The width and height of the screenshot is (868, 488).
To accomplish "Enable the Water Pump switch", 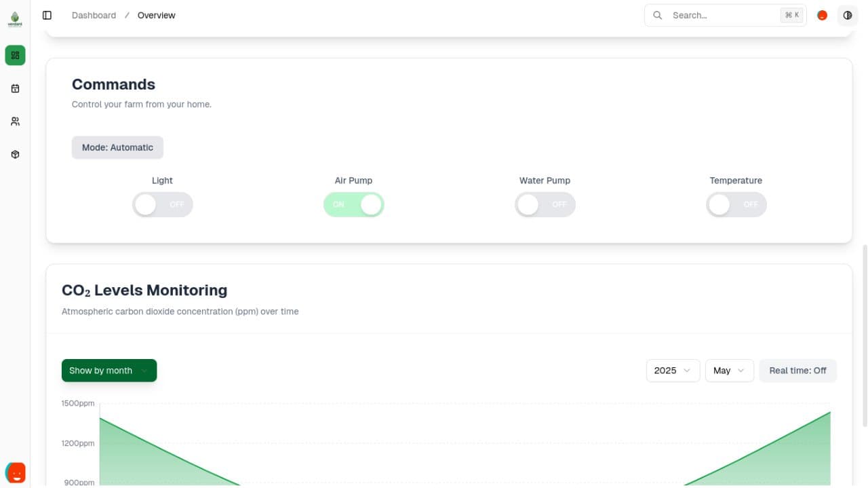I will tap(545, 204).
